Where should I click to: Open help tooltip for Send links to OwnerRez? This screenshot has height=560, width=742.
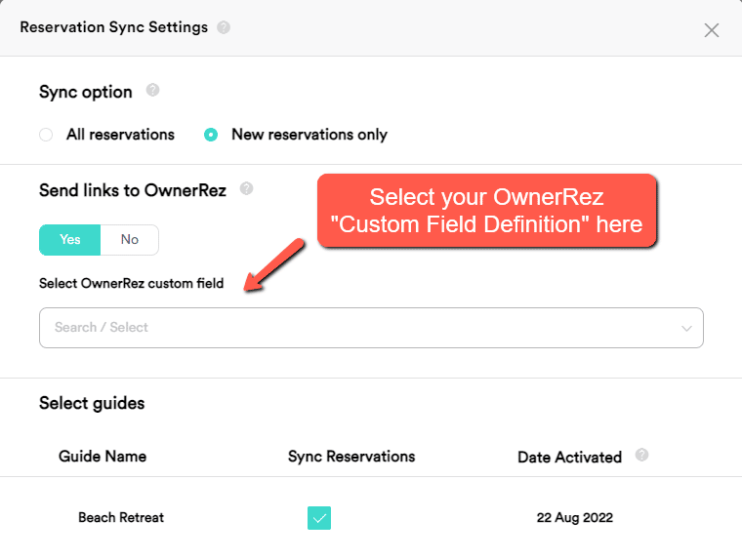(246, 189)
